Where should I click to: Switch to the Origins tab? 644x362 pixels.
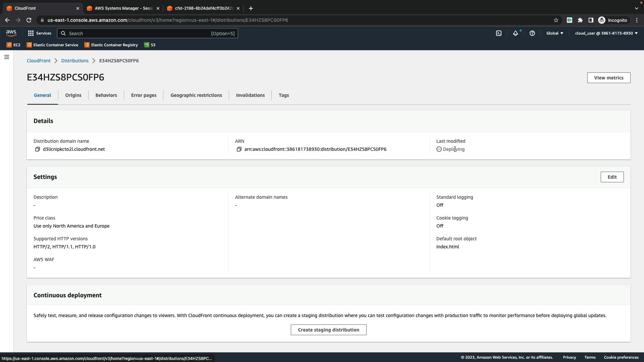[x=73, y=95]
